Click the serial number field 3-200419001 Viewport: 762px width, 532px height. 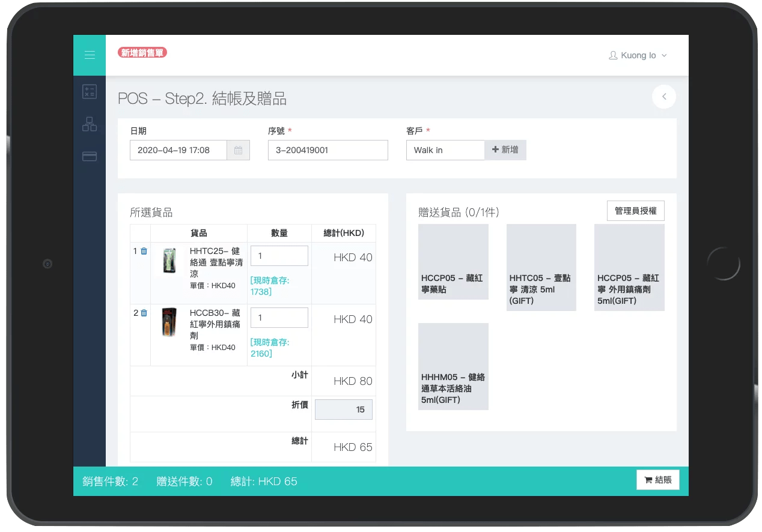[328, 150]
